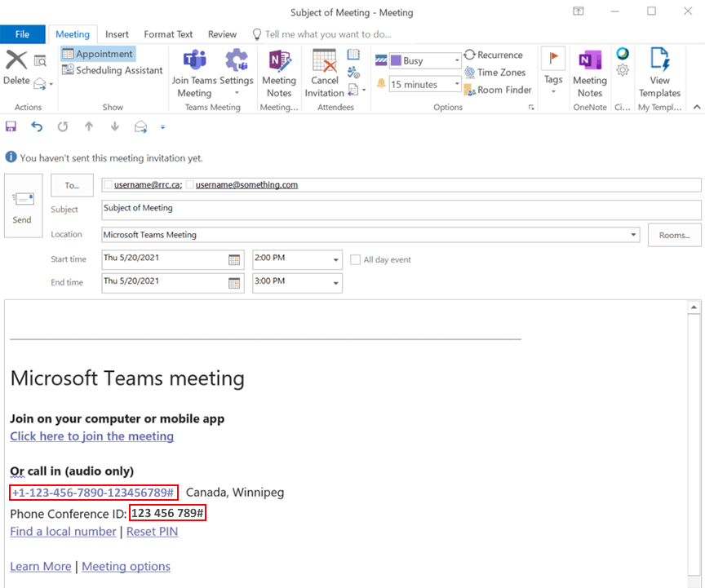705x588 pixels.
Task: Open Meeting Notes in the Meeting group
Action: point(279,60)
